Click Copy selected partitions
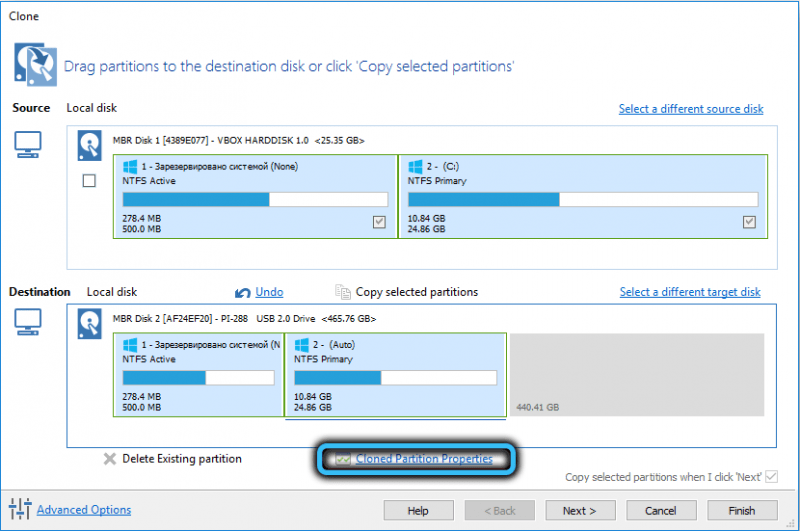 click(x=416, y=292)
